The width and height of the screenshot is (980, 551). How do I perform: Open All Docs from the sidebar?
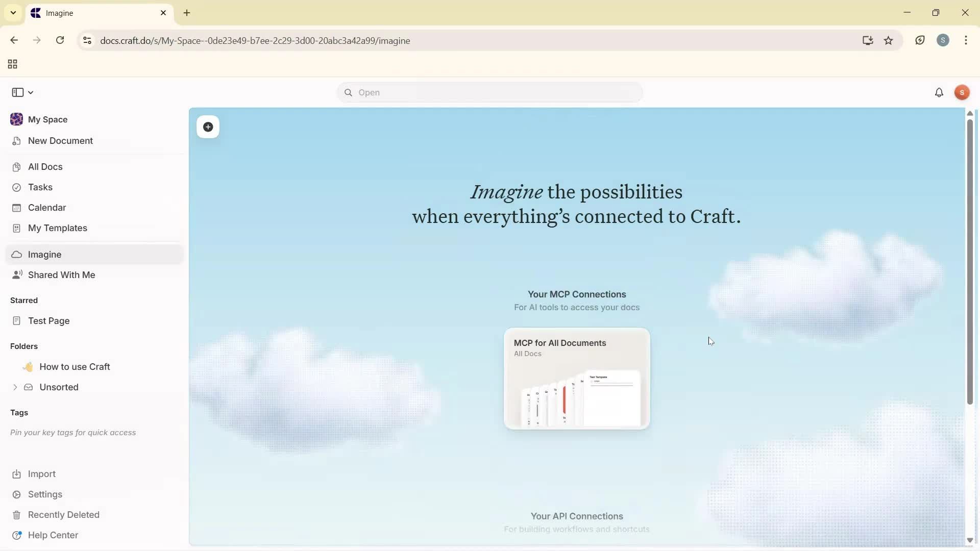(x=44, y=167)
